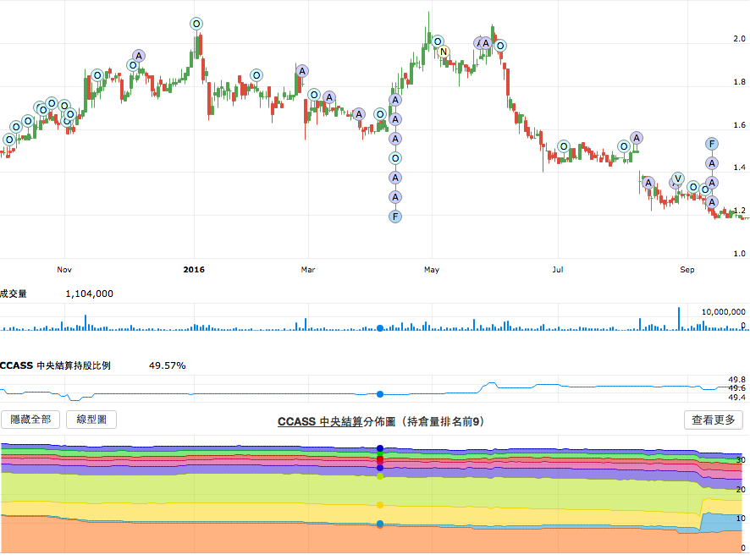This screenshot has width=750, height=560.
Task: Click the blue dot on CCASS percentage line
Action: (380, 394)
